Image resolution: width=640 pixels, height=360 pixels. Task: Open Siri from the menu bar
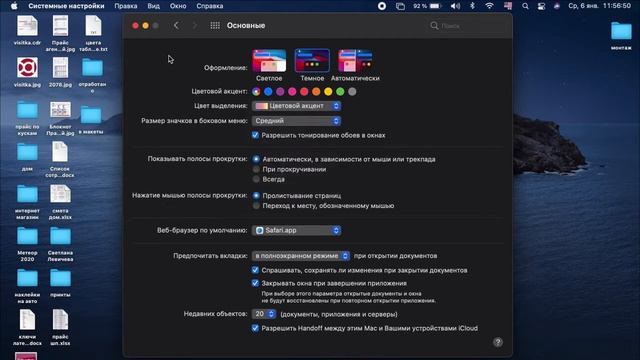pos(557,6)
